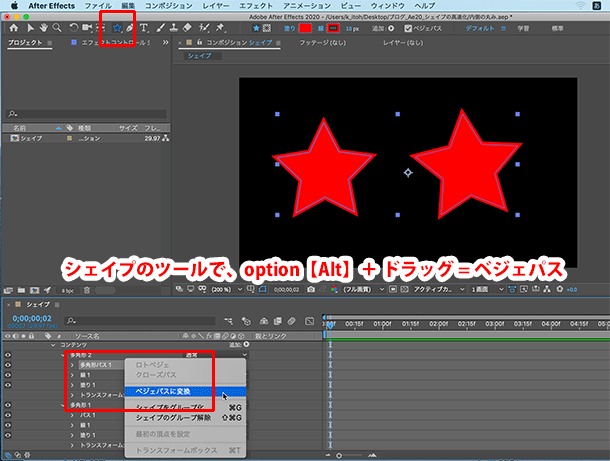Viewport: 610px width, 461px height.
Task: Toggle visibility eye of 多角形 2
Action: [8, 355]
